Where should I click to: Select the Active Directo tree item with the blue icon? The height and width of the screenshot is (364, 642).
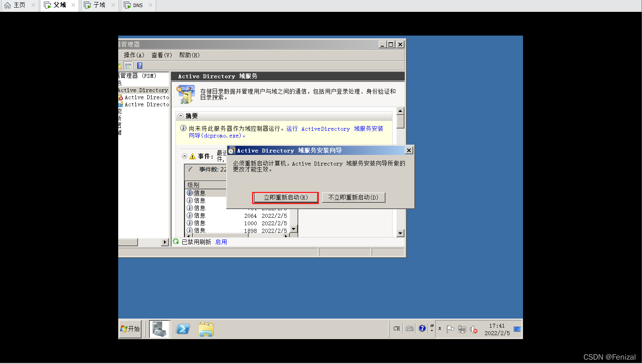[144, 104]
